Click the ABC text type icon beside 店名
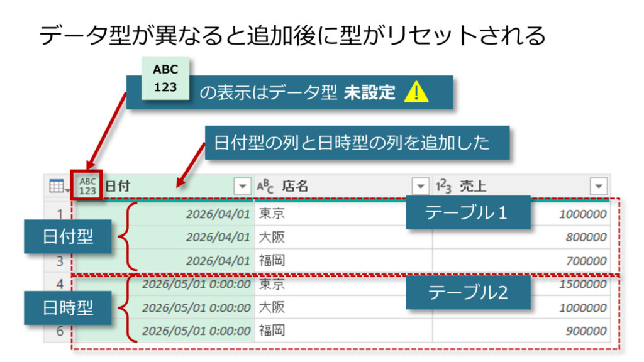Image resolution: width=644 pixels, height=362 pixels. point(265,186)
